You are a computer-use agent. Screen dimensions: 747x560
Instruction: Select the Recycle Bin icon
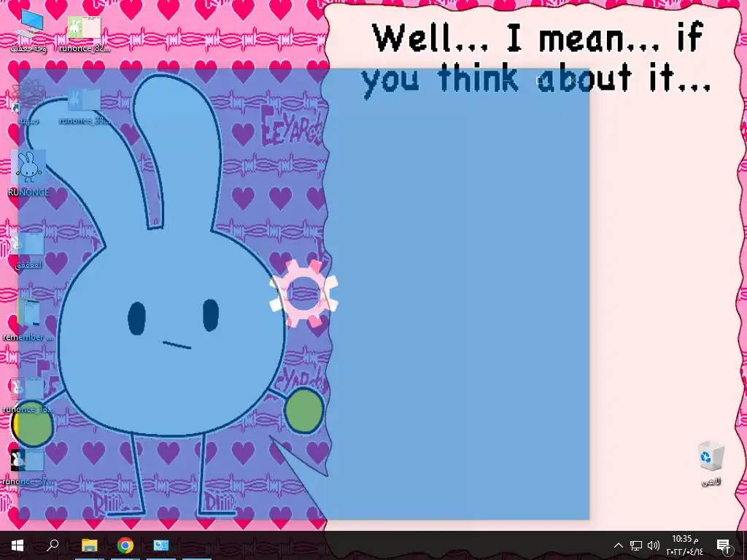pos(711,463)
